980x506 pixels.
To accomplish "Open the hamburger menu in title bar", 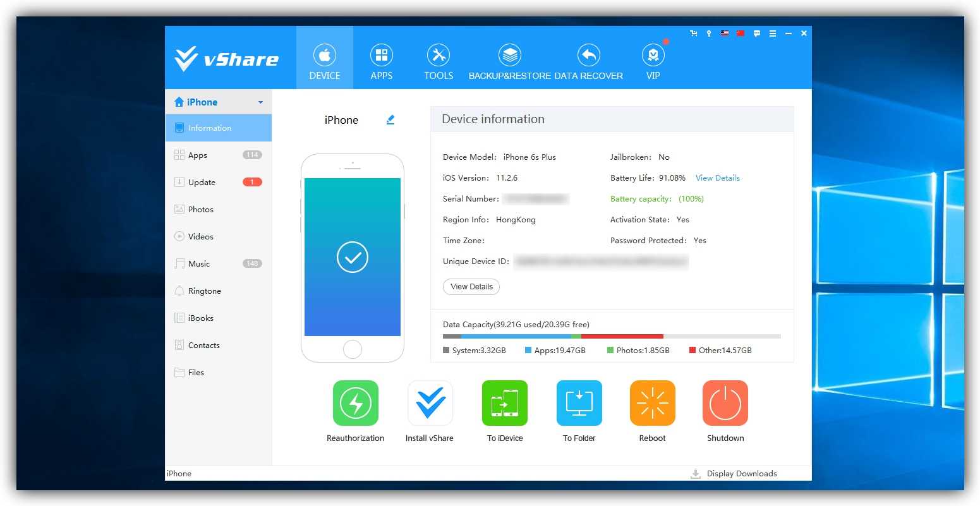I will pyautogui.click(x=772, y=33).
